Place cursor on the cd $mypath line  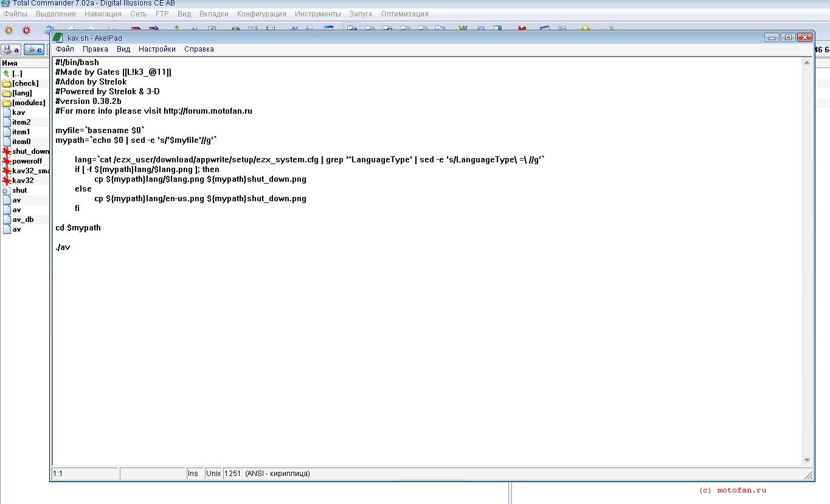(x=78, y=227)
